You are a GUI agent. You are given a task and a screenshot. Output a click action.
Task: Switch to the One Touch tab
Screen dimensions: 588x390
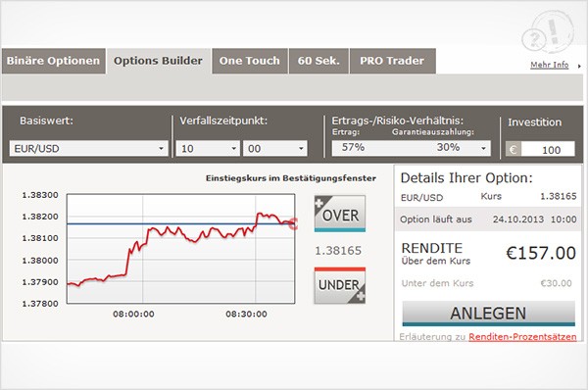point(250,61)
